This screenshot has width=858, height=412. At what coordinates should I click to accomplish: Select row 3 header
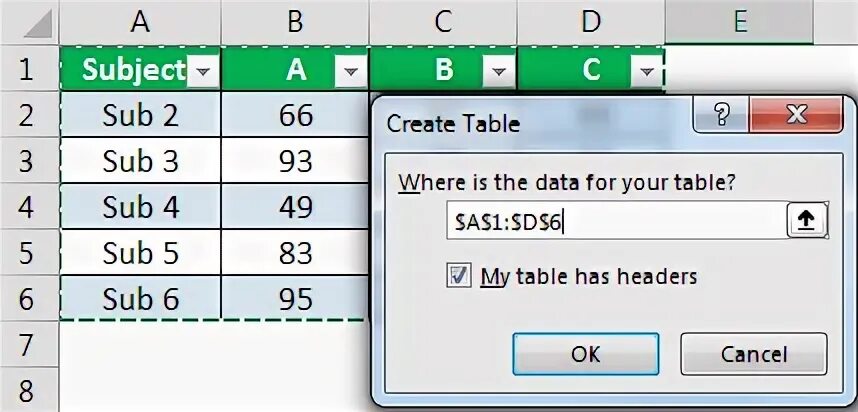coord(28,161)
